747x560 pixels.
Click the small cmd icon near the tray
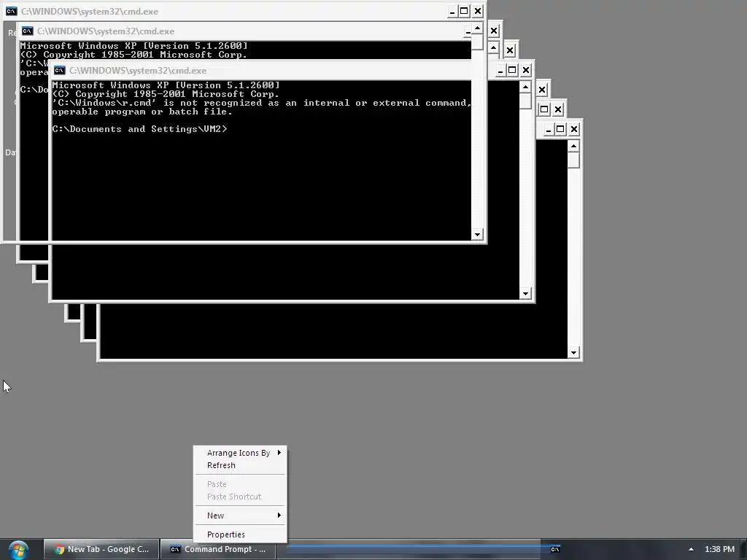(555, 550)
